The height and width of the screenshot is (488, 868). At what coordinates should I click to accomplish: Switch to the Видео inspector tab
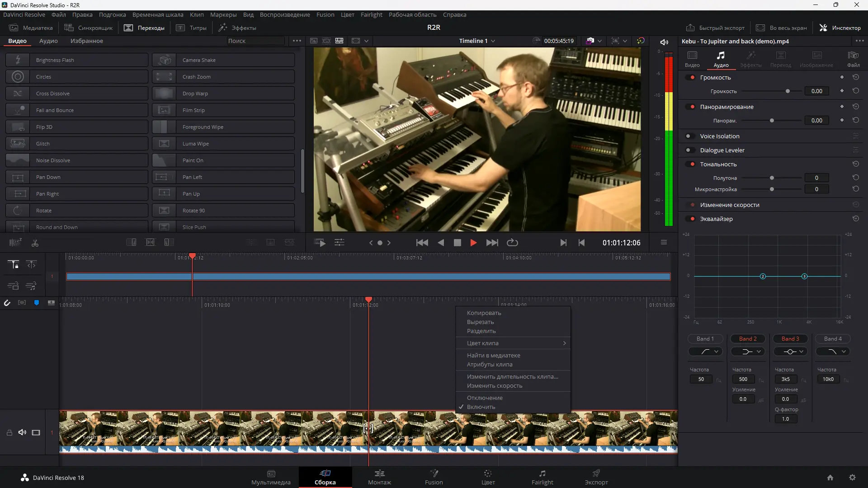pos(692,59)
